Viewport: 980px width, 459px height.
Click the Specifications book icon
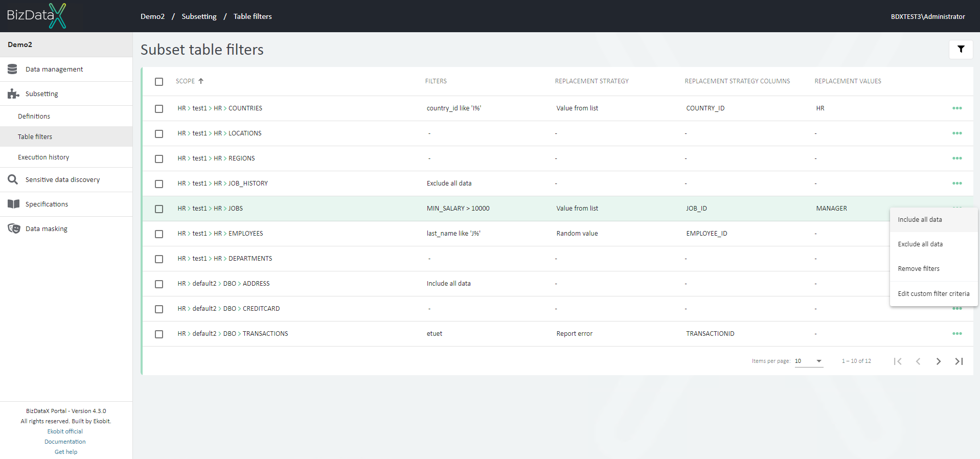pos(13,204)
